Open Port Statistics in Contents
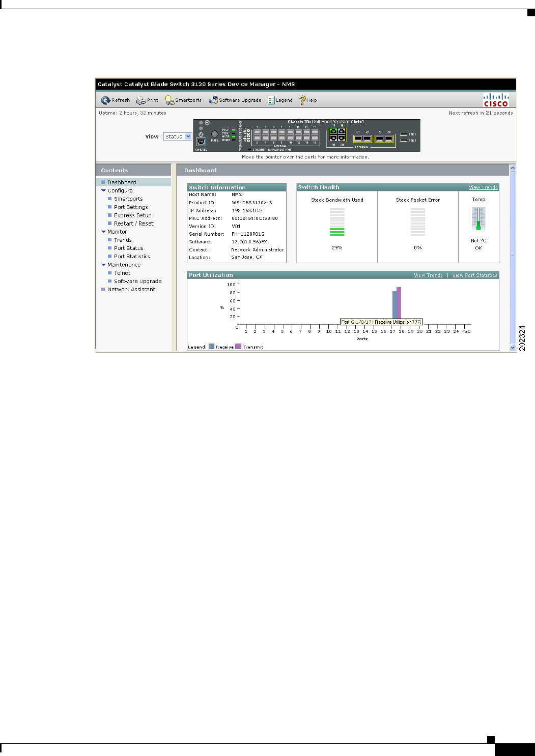 (132, 257)
